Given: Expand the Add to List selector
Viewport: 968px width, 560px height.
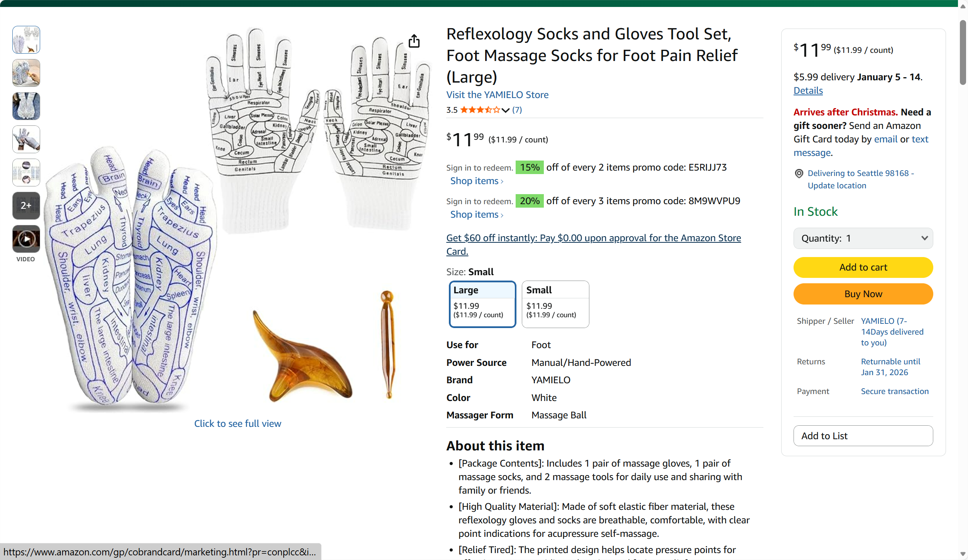Looking at the screenshot, I should pyautogui.click(x=863, y=436).
